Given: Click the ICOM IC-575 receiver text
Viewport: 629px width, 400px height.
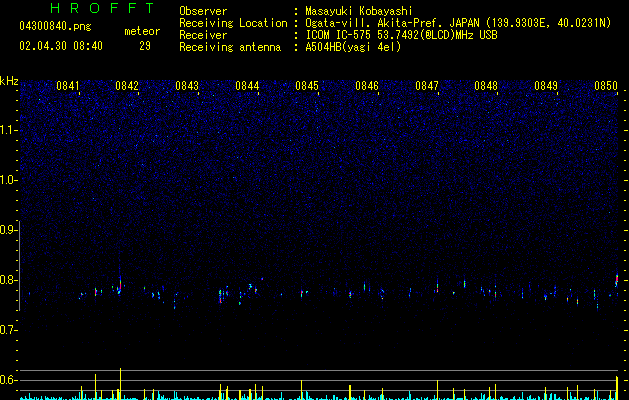Looking at the screenshot, I should pos(401,35).
